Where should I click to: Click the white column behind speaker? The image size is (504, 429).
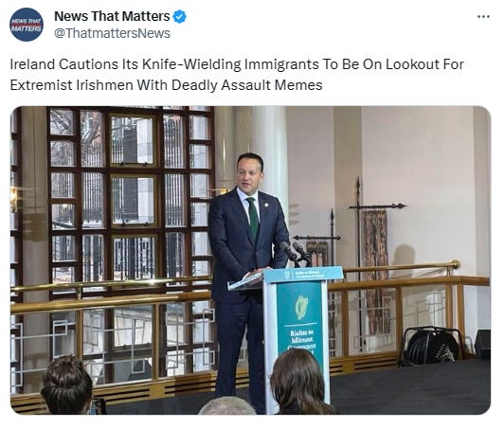tap(269, 154)
